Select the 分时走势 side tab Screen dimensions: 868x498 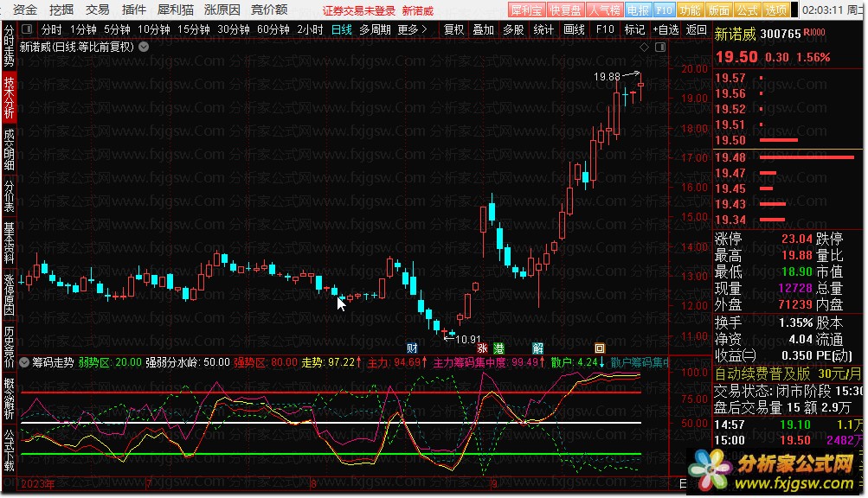click(x=9, y=45)
